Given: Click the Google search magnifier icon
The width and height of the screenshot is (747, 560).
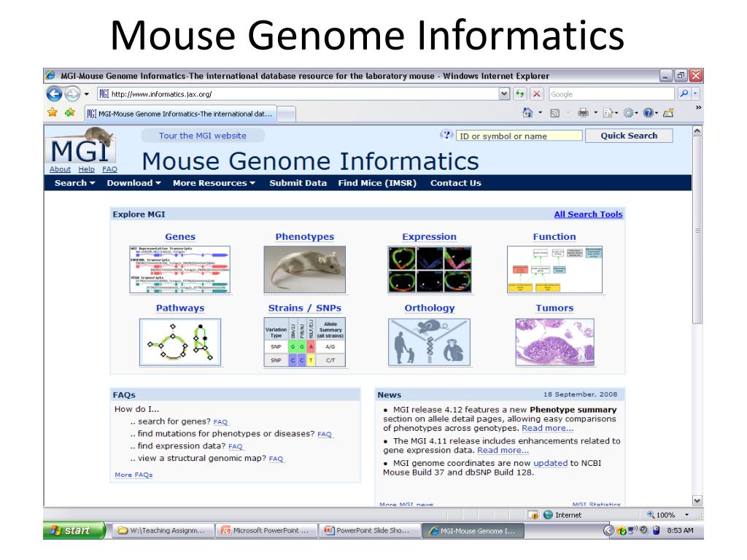Looking at the screenshot, I should [x=684, y=94].
